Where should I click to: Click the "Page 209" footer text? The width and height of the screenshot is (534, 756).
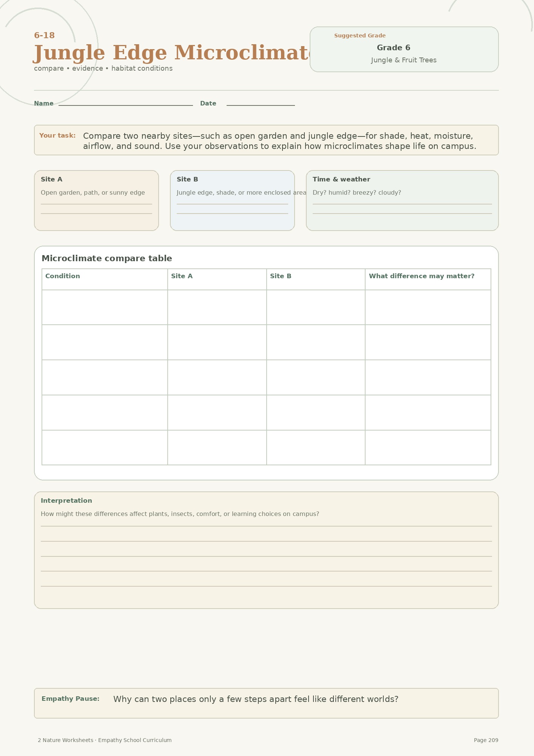point(486,740)
